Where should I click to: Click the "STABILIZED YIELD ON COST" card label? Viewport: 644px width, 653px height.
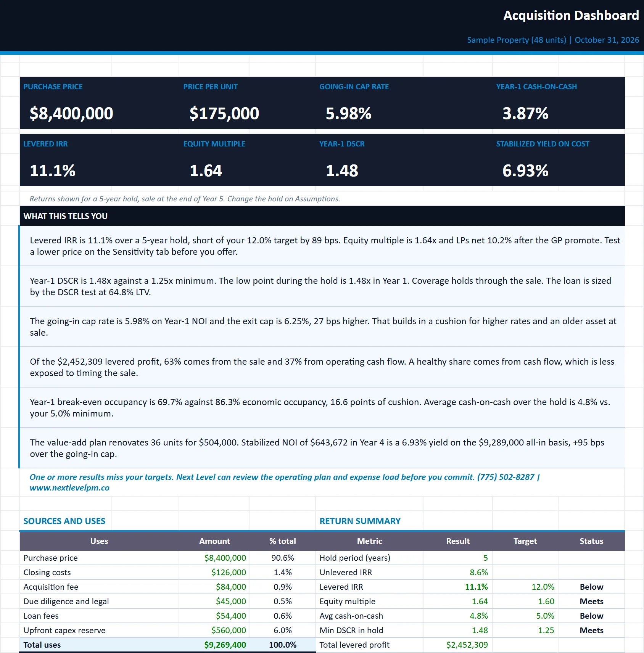tap(543, 144)
